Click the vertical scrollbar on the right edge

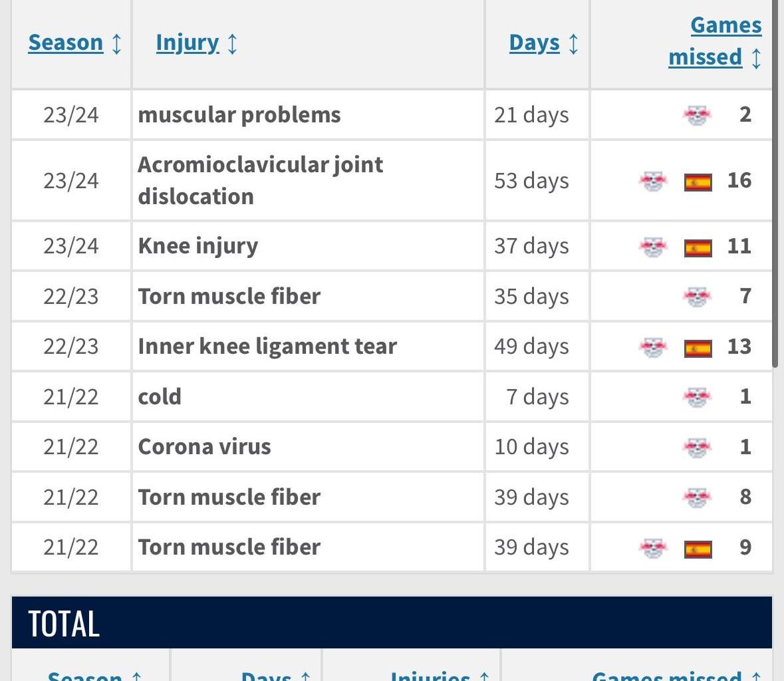point(775,184)
